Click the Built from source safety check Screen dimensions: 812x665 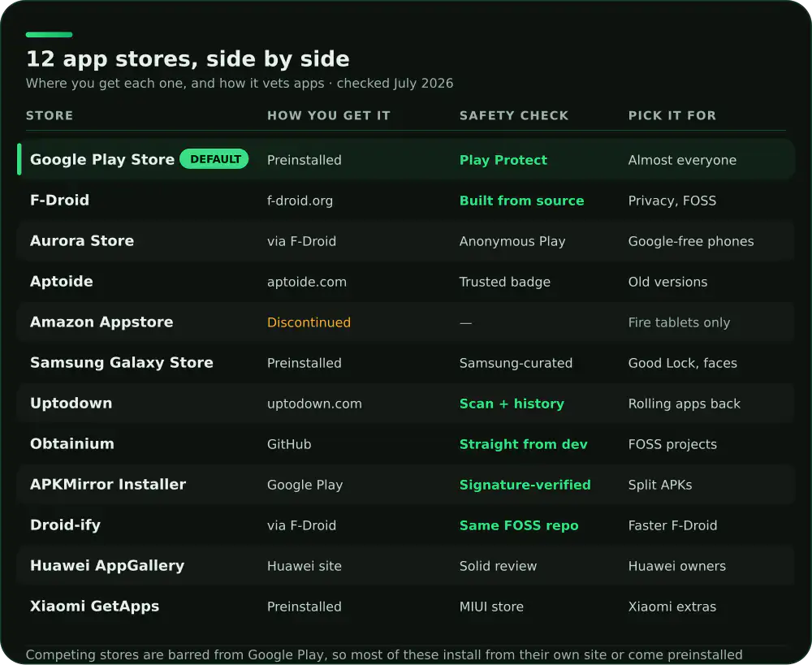(x=521, y=201)
